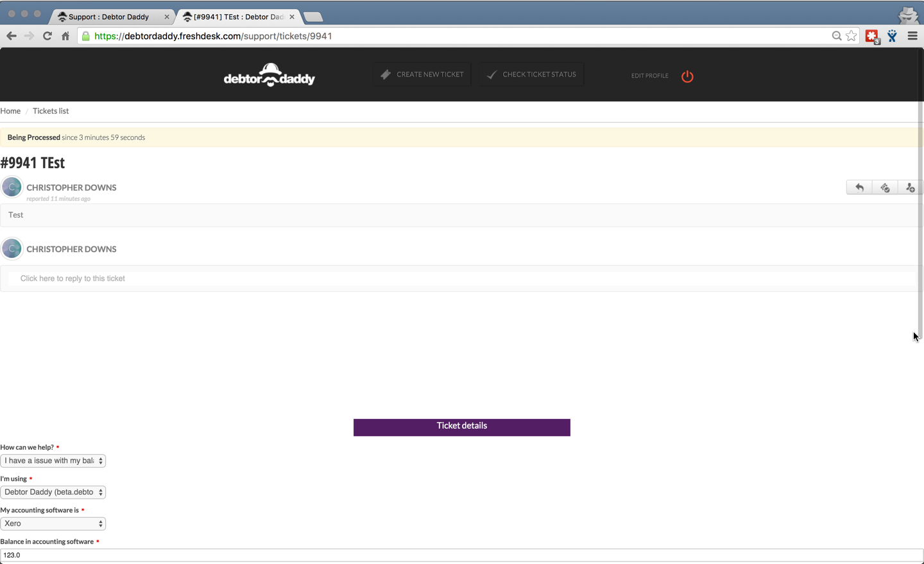This screenshot has width=924, height=564.
Task: Click the Balance in accounting software label
Action: tap(47, 542)
